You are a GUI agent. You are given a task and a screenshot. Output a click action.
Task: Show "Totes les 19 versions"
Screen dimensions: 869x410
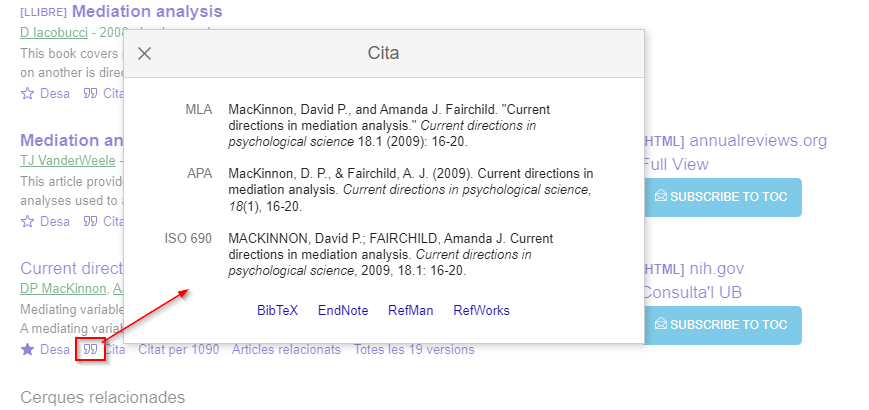tap(414, 349)
